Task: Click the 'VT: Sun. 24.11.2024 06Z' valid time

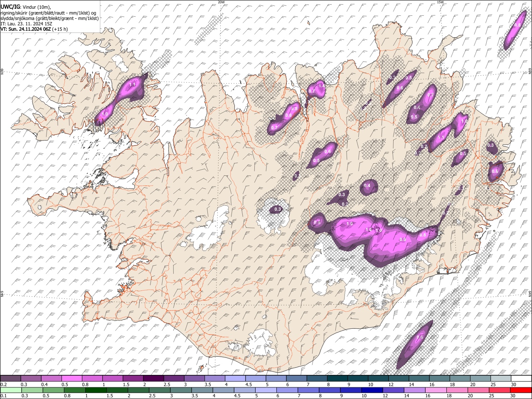Action: click(26, 29)
